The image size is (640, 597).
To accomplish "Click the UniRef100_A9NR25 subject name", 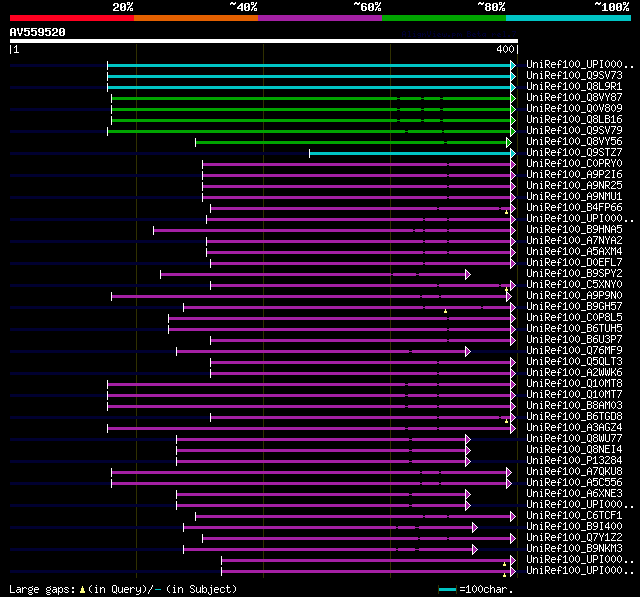I will click(x=574, y=186).
